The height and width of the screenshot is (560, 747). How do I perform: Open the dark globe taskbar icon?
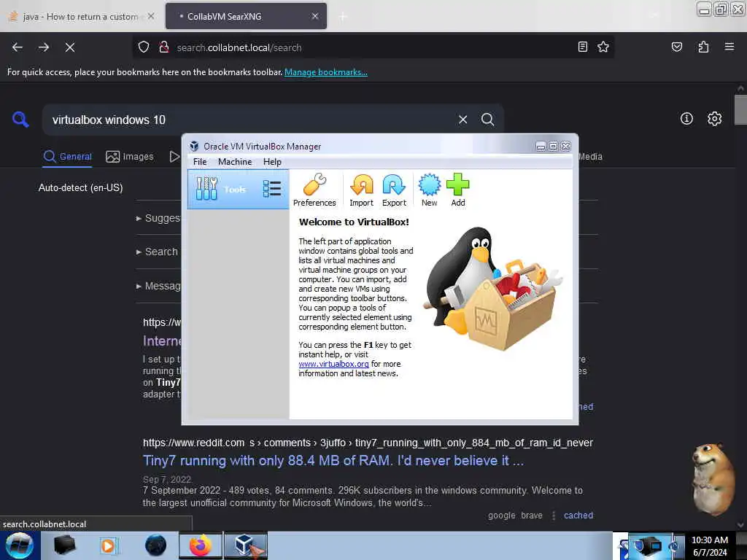point(156,545)
